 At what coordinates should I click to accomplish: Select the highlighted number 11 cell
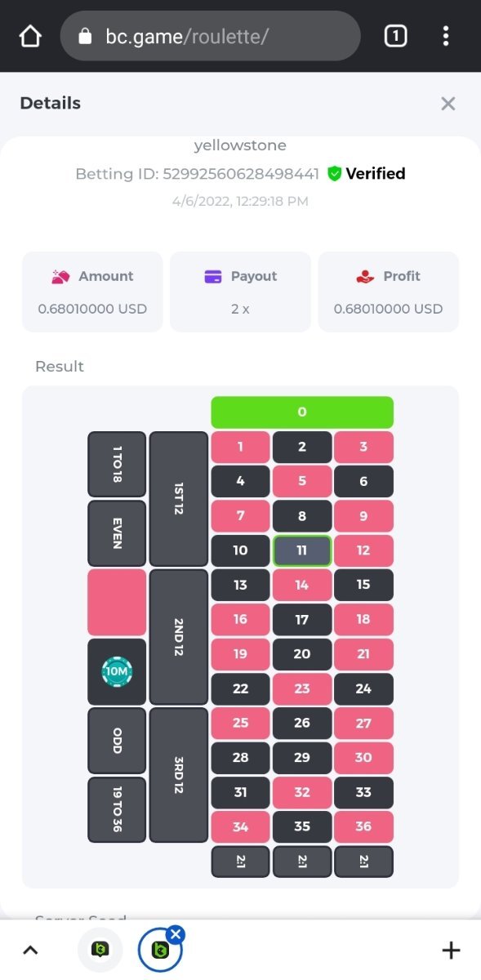pos(302,550)
